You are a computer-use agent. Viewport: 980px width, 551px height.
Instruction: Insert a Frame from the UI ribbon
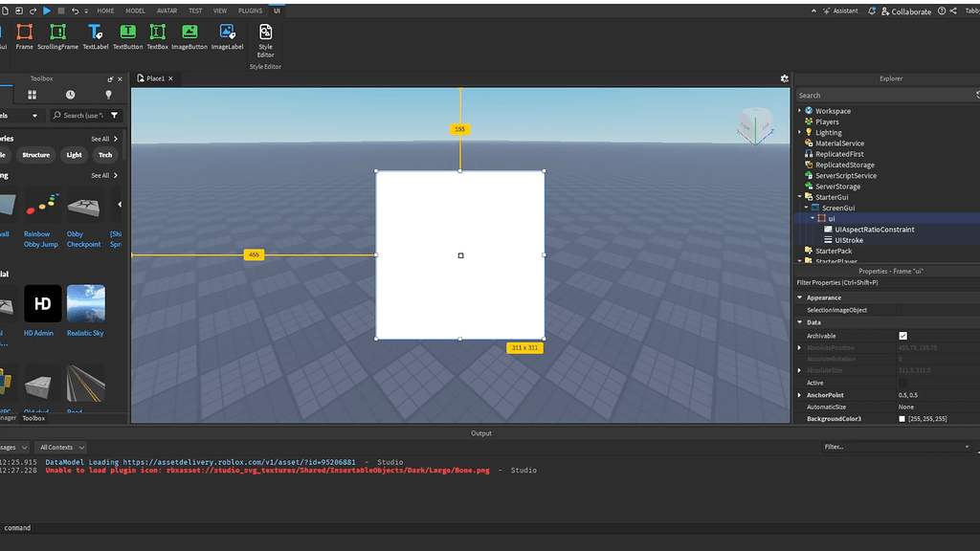[24, 37]
